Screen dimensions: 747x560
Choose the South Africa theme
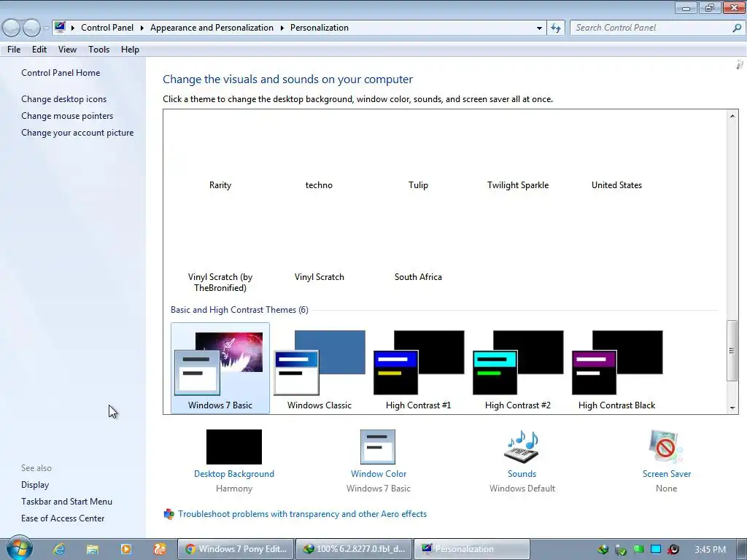418,276
